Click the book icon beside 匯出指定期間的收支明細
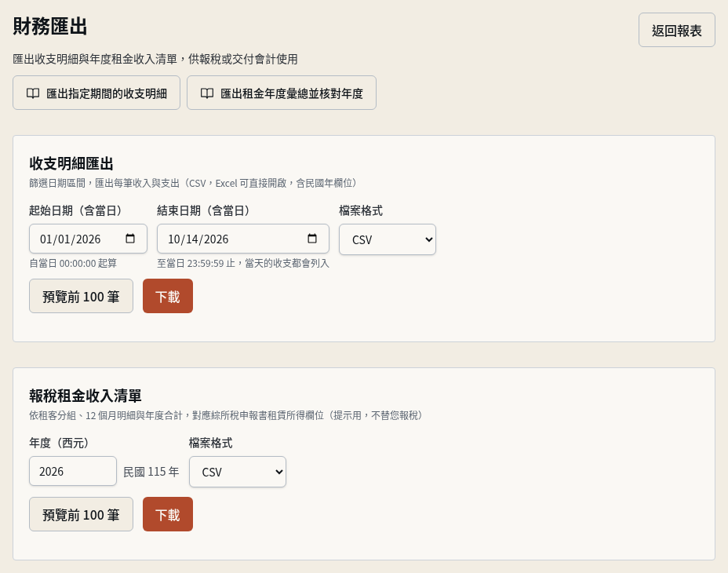The image size is (728, 573). 32,93
